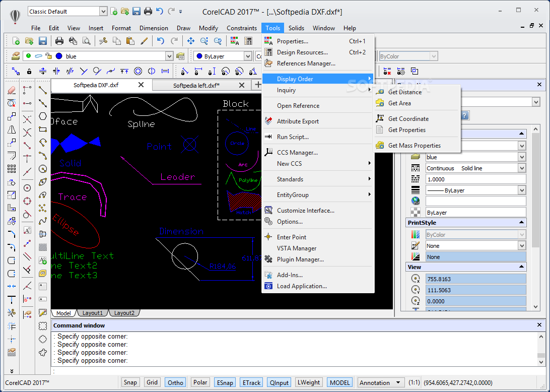
Task: Select the Pattern array tool
Action: 11,169
